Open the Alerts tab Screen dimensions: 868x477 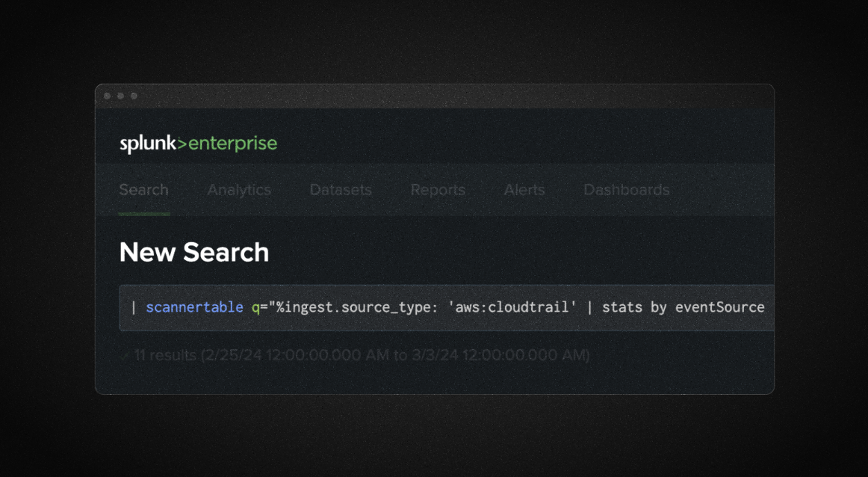(x=524, y=190)
